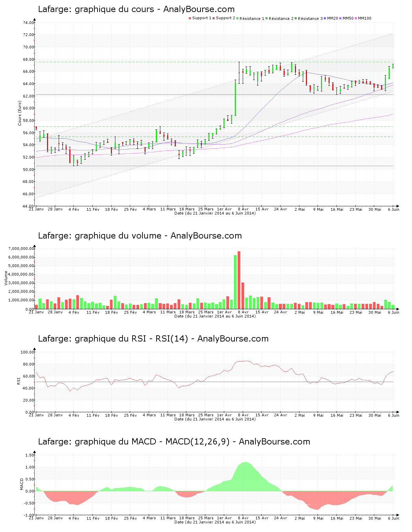Click the Support 1 legend color swatch
The height and width of the screenshot is (532, 412).
click(190, 18)
